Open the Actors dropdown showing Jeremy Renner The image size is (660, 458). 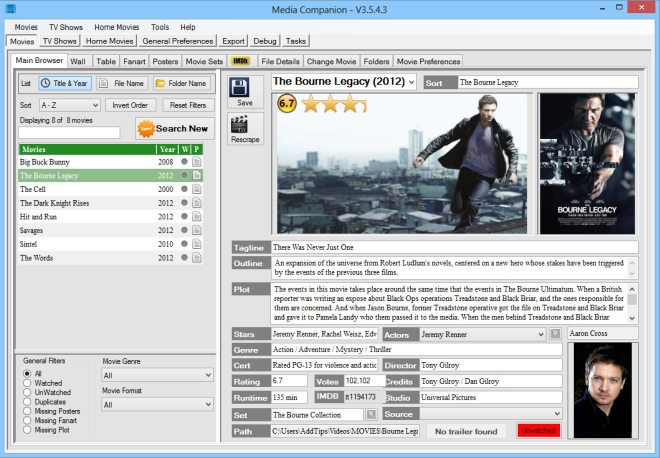pyautogui.click(x=483, y=335)
